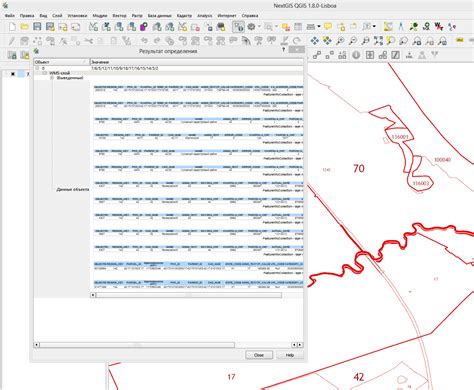The height and width of the screenshot is (390, 474).
Task: Click the Данные объекта row label
Action: point(73,189)
